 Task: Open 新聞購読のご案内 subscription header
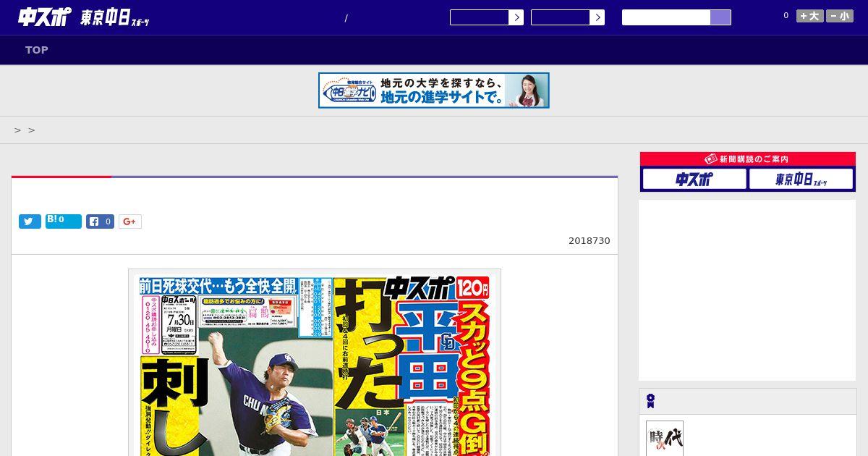tap(748, 159)
